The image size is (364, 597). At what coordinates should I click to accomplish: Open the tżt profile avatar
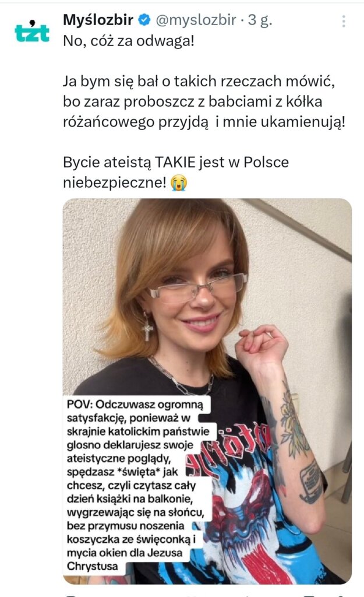click(x=32, y=31)
